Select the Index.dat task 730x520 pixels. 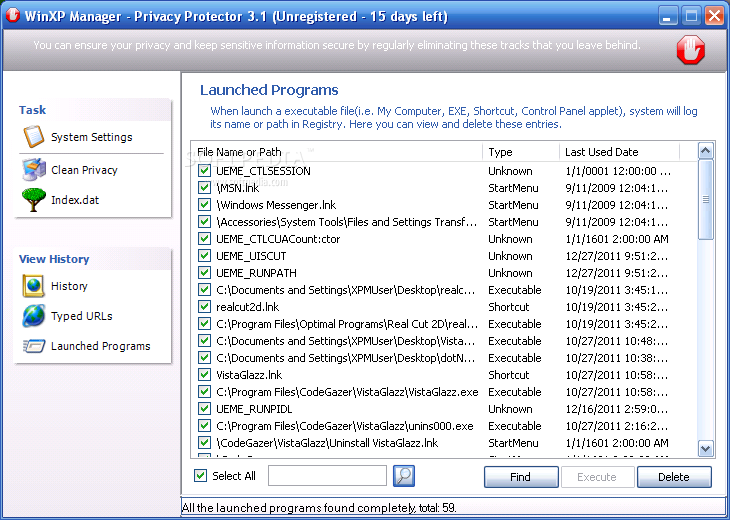point(75,200)
